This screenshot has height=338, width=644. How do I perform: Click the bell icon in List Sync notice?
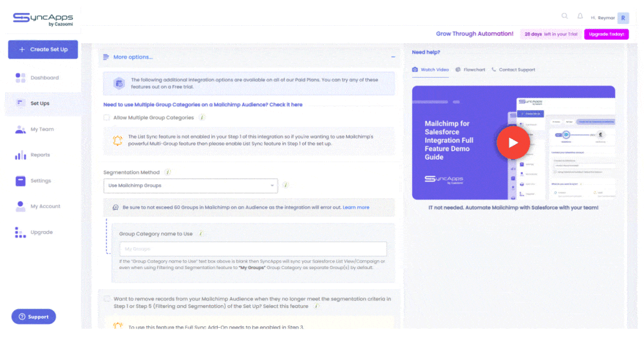coord(117,140)
